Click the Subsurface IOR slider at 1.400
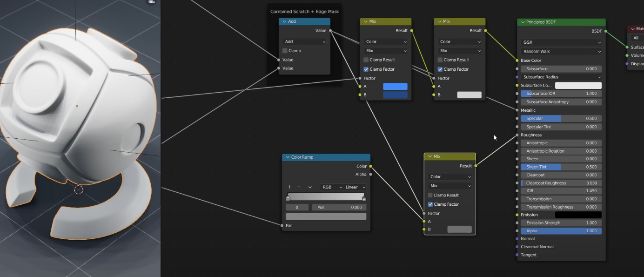644x277 pixels. click(561, 94)
